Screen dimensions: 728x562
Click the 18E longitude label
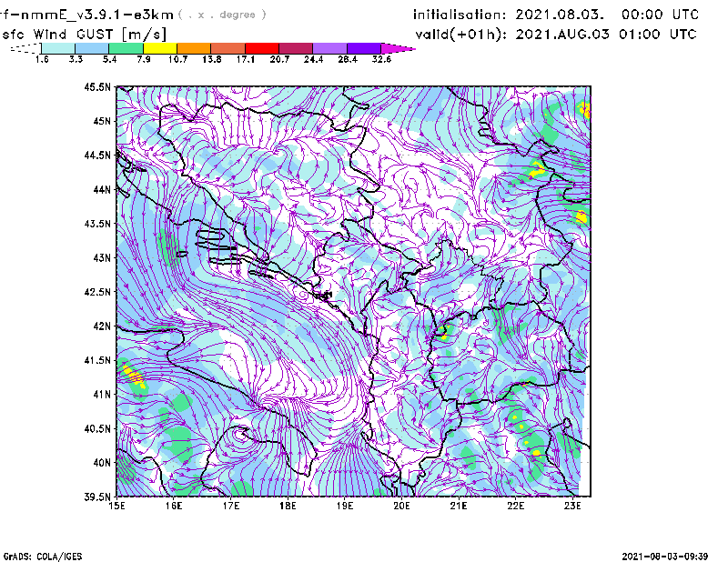[288, 506]
